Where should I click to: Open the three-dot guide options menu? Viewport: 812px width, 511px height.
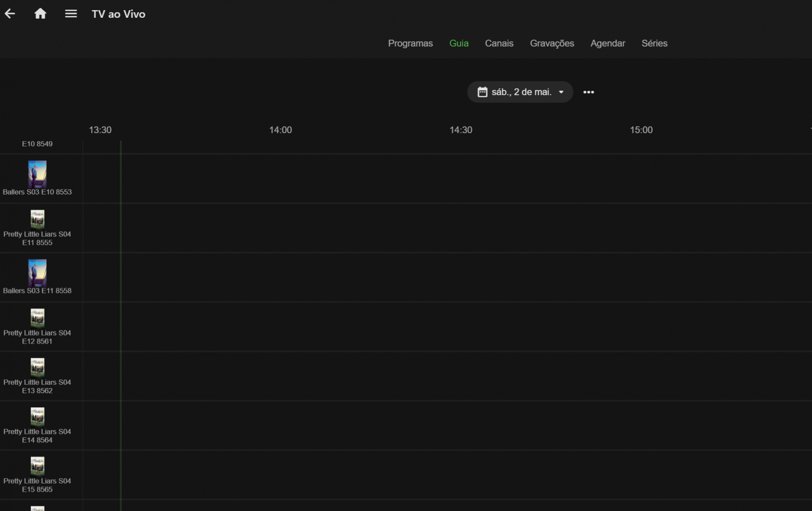(x=589, y=92)
